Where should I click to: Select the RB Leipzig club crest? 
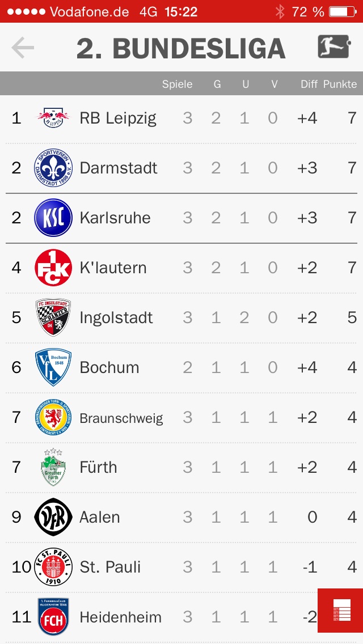tap(53, 118)
